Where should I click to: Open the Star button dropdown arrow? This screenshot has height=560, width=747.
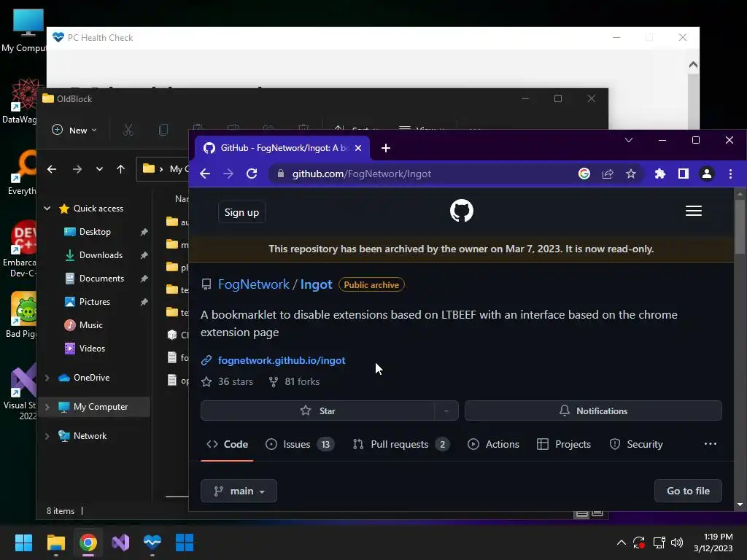446,411
